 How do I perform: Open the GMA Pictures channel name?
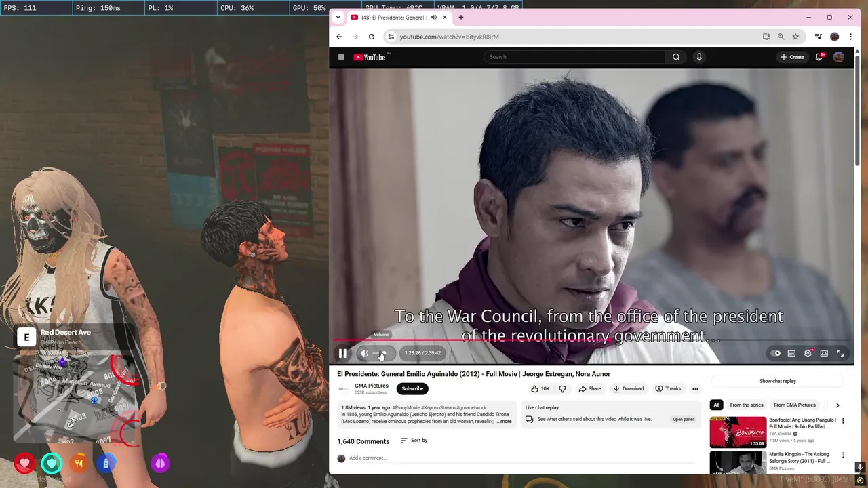pyautogui.click(x=372, y=386)
